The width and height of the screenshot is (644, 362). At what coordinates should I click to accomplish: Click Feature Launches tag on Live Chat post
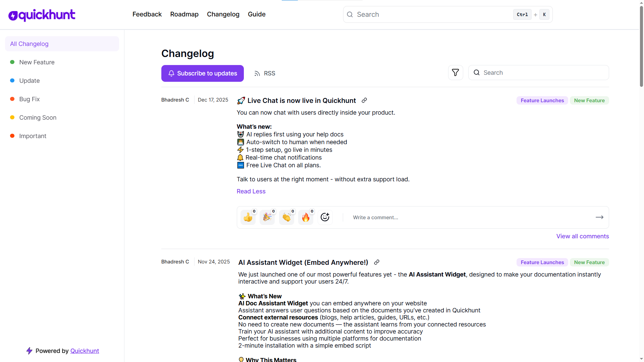542,101
